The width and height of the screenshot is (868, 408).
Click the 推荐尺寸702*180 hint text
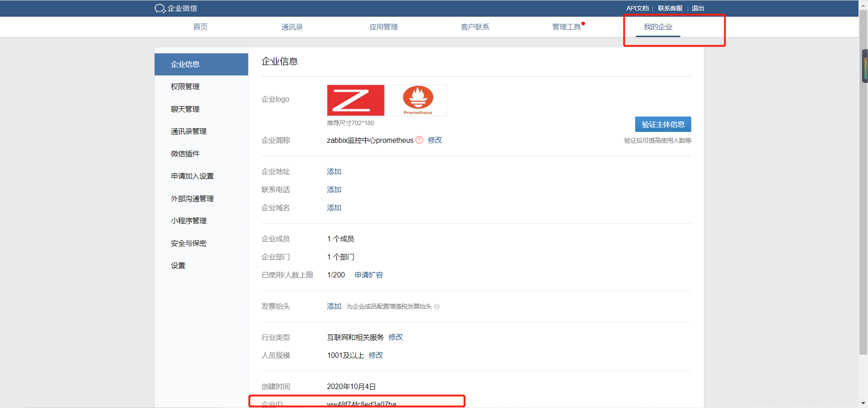[x=350, y=123]
